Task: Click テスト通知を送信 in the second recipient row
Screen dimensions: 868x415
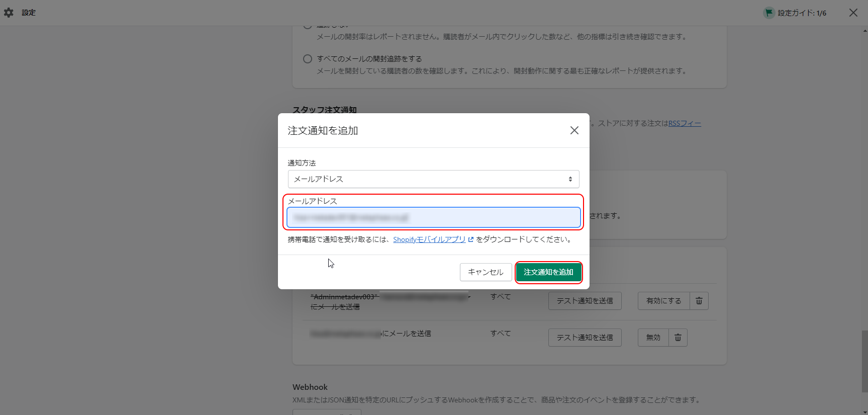Action: (585, 338)
